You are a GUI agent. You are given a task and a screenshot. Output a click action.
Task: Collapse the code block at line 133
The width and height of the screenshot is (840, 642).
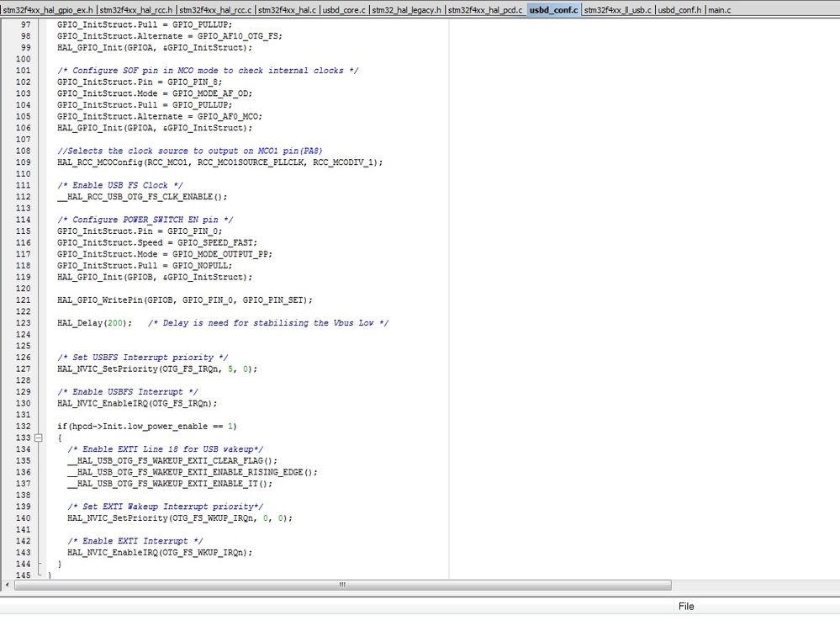point(39,438)
